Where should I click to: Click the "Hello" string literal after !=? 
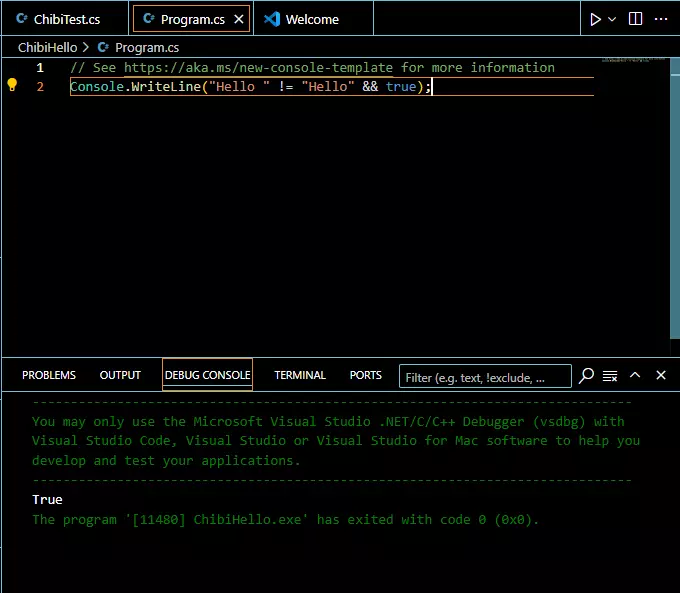click(x=328, y=86)
